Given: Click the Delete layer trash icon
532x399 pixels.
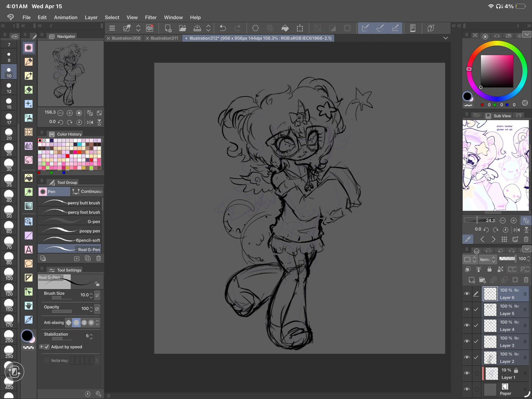Looking at the screenshot, I should coord(526,280).
